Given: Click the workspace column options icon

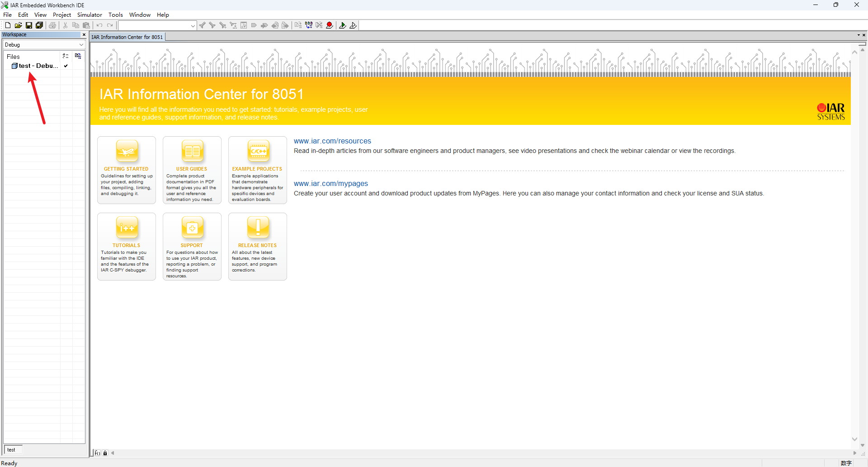Looking at the screenshot, I should [x=66, y=56].
